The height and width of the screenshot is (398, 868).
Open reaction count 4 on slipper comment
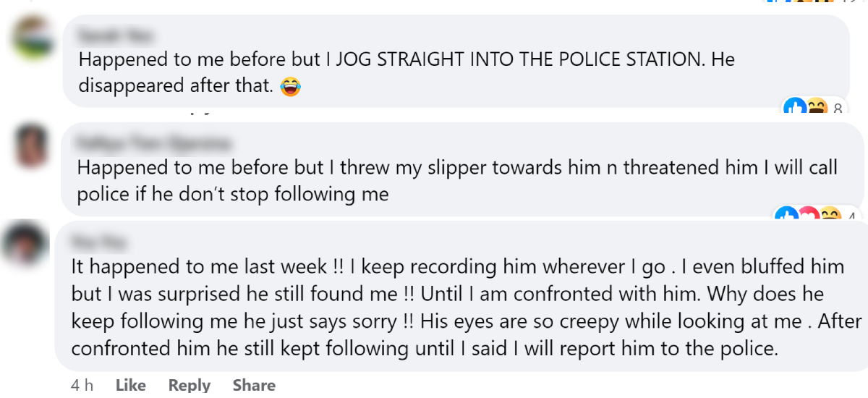851,217
